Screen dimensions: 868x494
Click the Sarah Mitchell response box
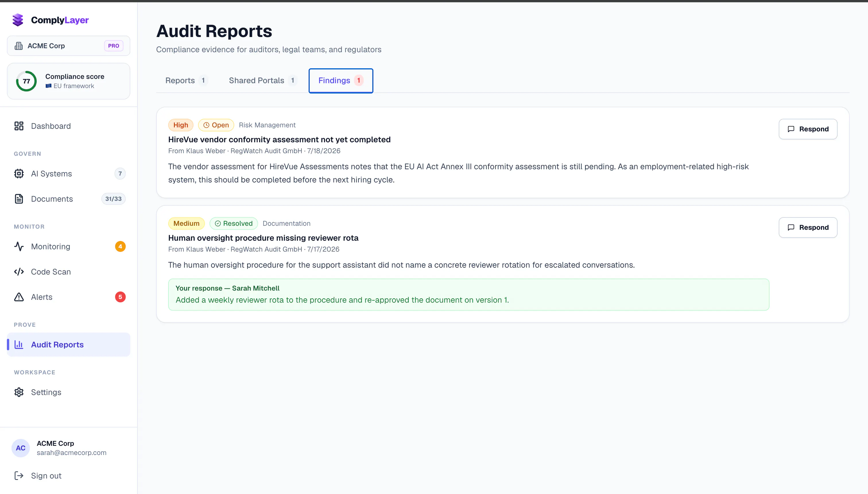(468, 295)
